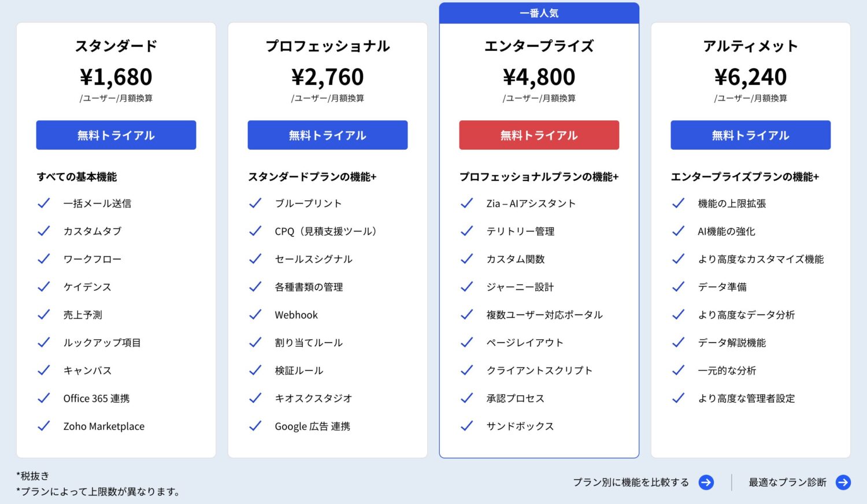
Task: Click the checkmark next to サンドボックス
Action: (466, 426)
